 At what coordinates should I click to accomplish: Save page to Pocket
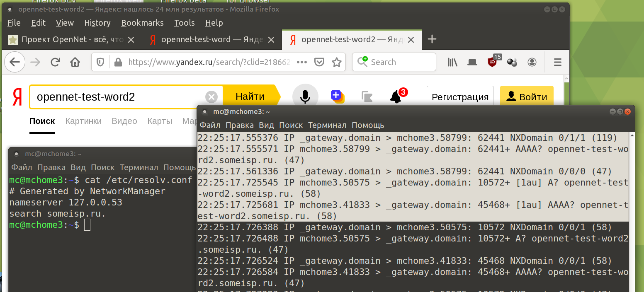pyautogui.click(x=319, y=62)
